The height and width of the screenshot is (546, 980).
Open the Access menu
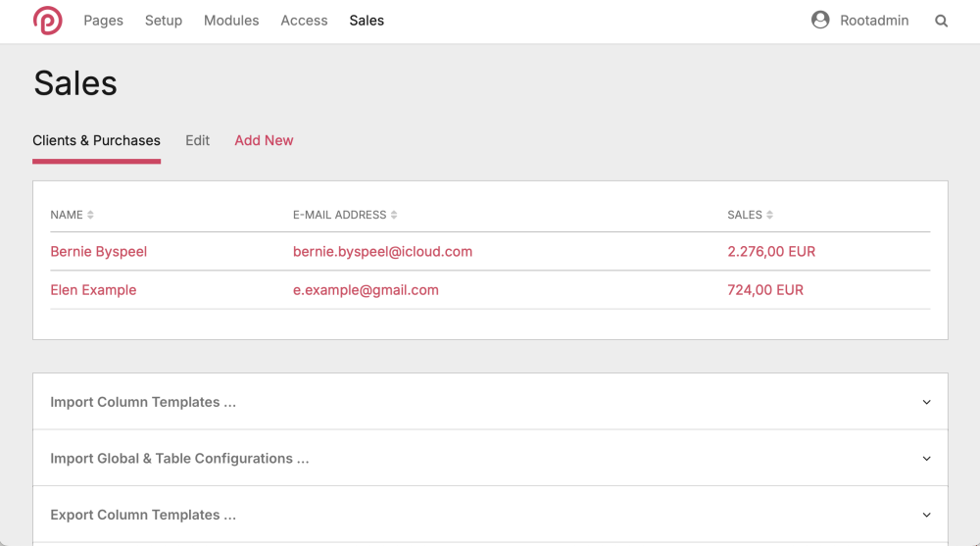coord(304,21)
